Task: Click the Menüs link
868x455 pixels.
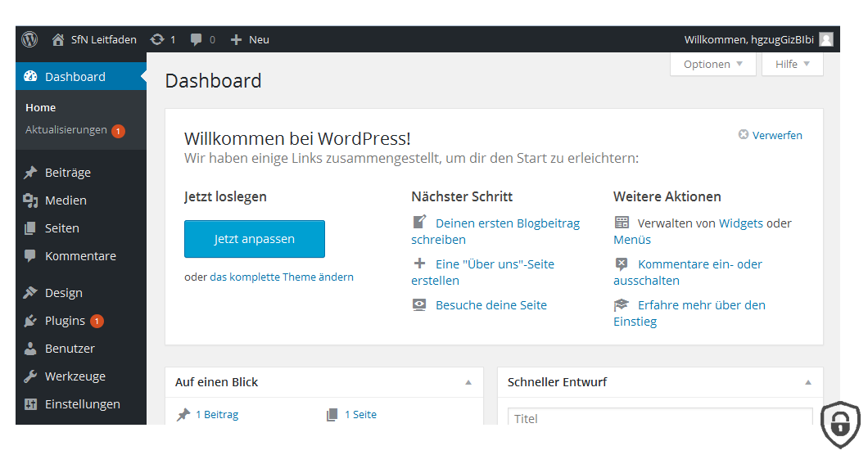Action: (632, 240)
